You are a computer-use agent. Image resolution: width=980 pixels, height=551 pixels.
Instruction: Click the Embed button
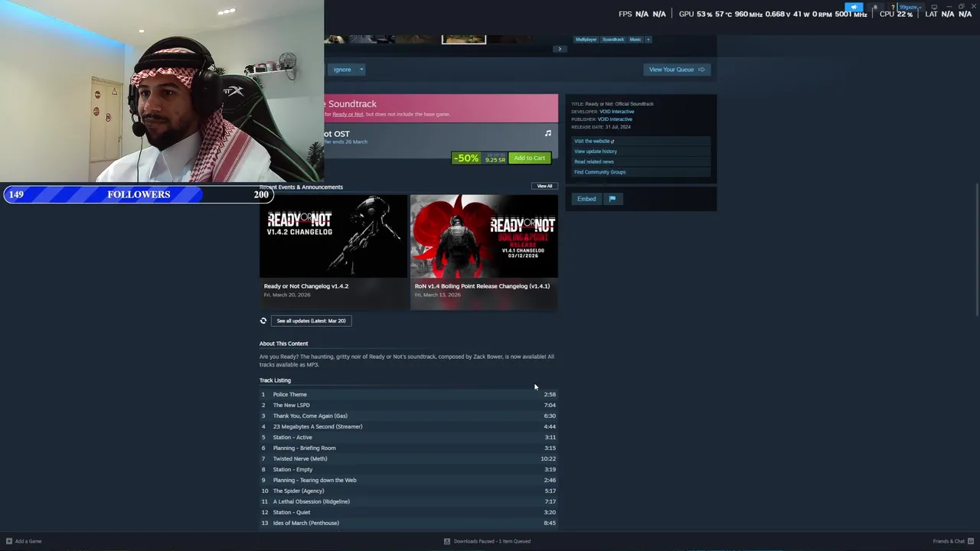coord(586,199)
